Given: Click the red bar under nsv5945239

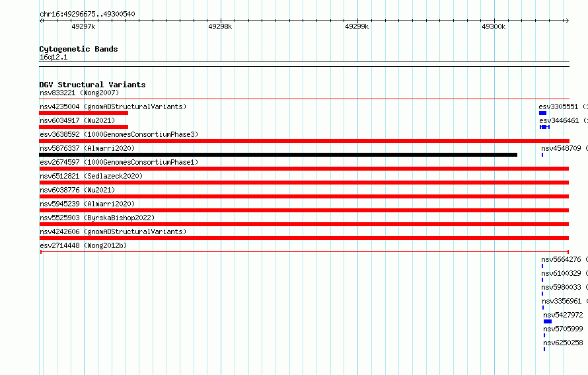Looking at the screenshot, I should point(304,210).
